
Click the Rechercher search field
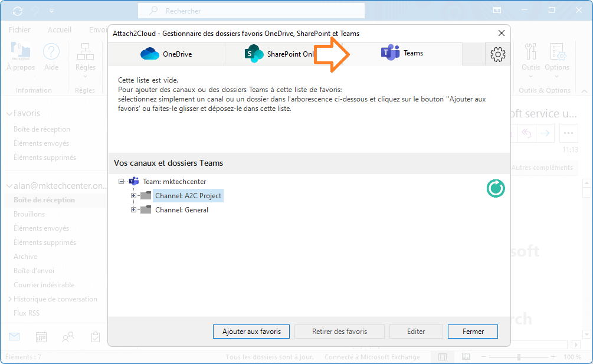click(x=251, y=11)
